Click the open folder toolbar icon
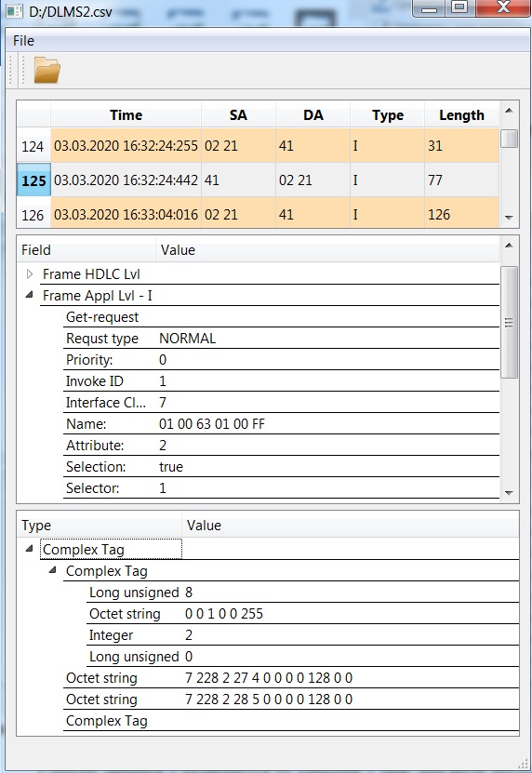Viewport: 532px width, 773px height. click(x=47, y=70)
